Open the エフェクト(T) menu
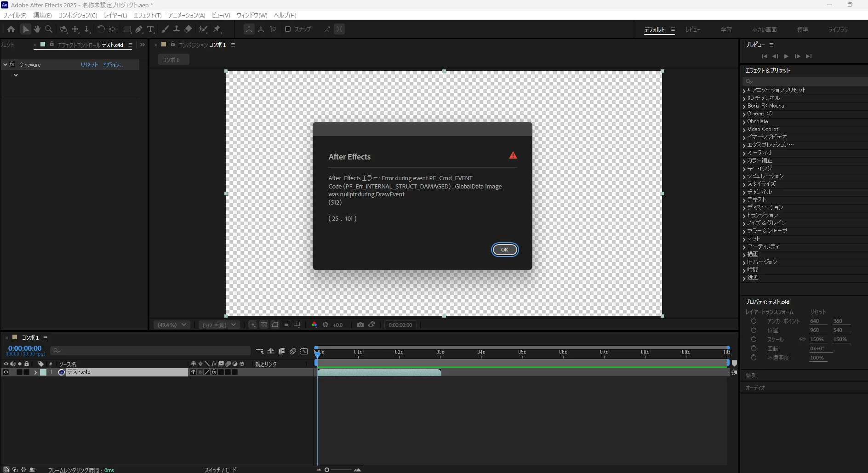The width and height of the screenshot is (868, 473). 148,15
